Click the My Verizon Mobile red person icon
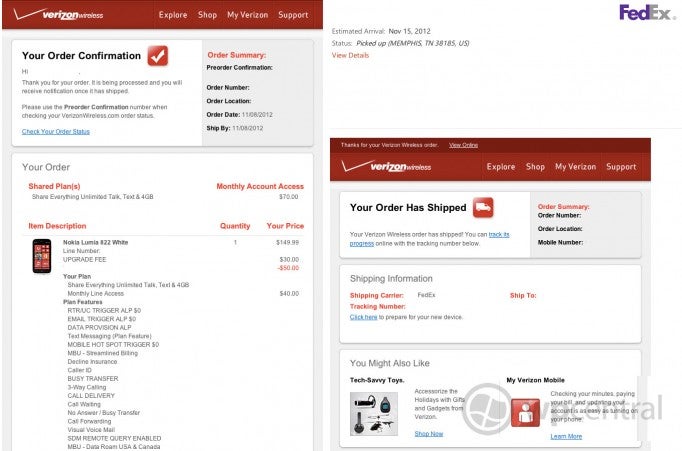This screenshot has height=451, width=682. pos(525,412)
